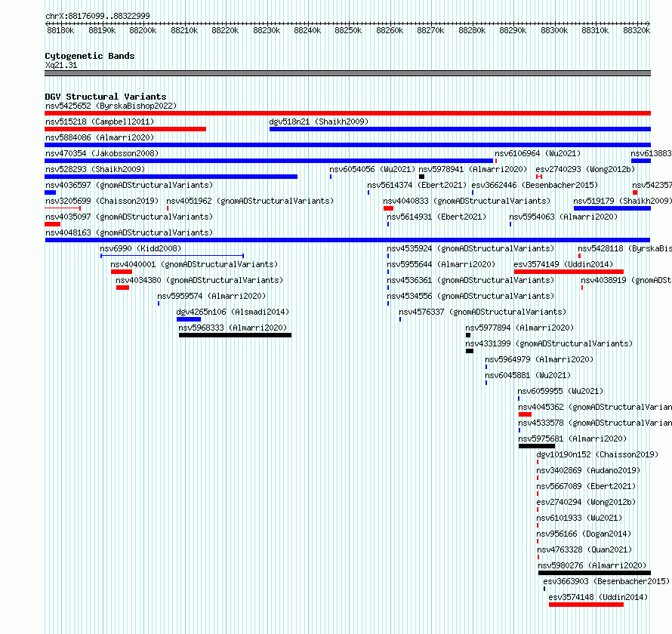Click the nsv5975681 (Almarri2020) label

pos(572,439)
